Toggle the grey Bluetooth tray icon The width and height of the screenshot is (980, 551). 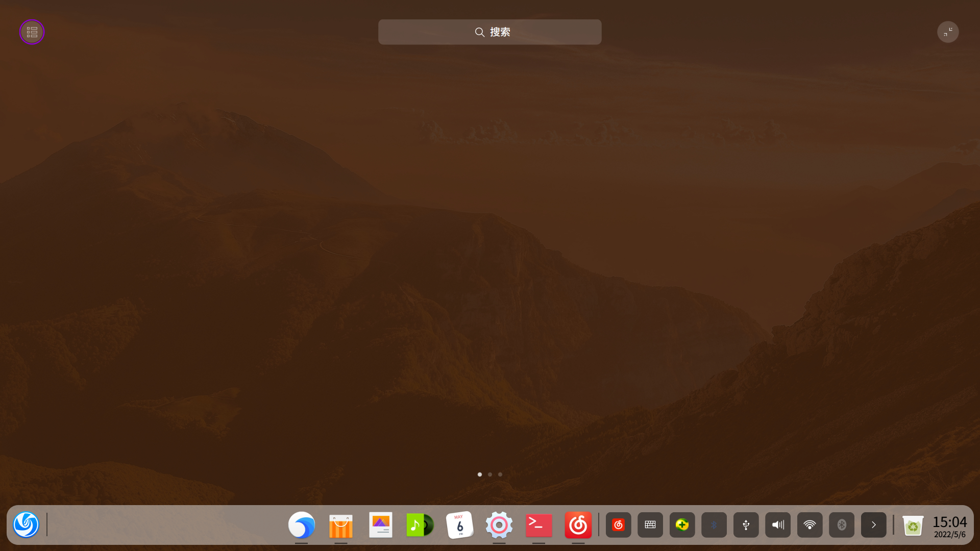842,525
